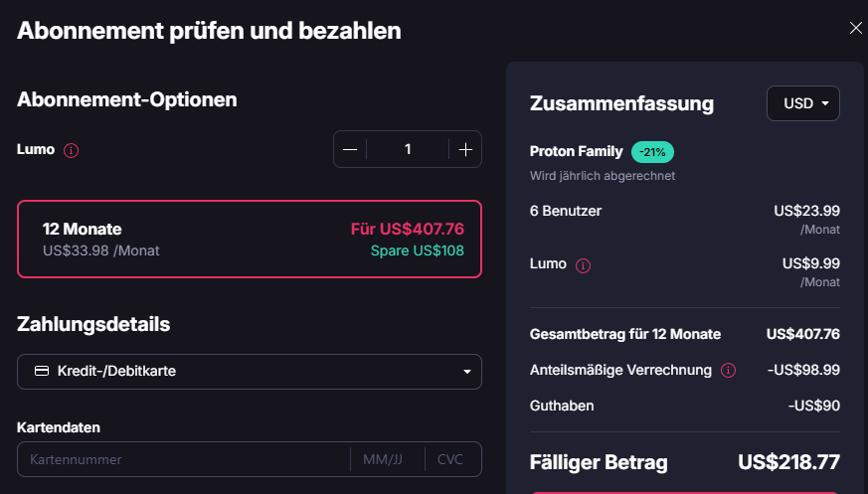Open the Kredit-/Debitkarte payment method dropdown
This screenshot has height=494, width=868.
250,372
